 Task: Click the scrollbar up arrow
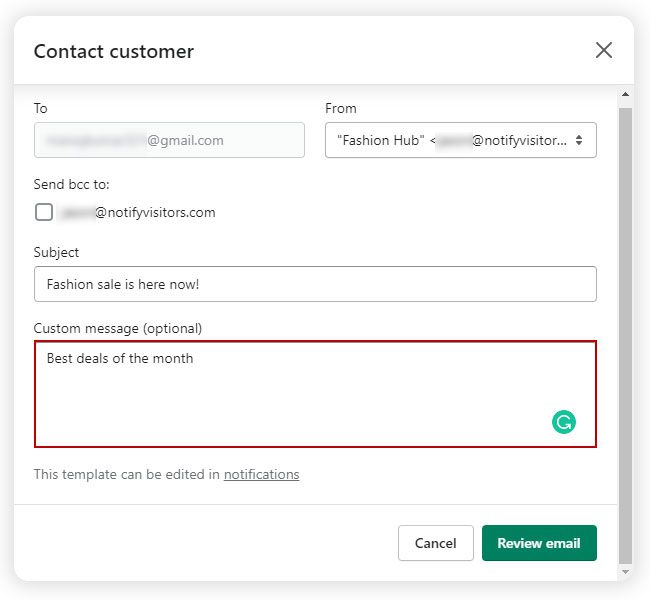[625, 97]
